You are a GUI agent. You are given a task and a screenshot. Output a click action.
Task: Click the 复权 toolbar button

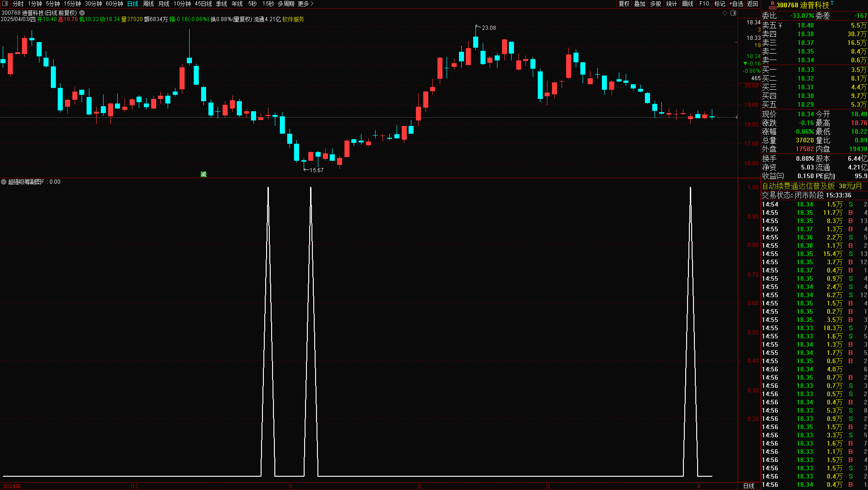624,4
